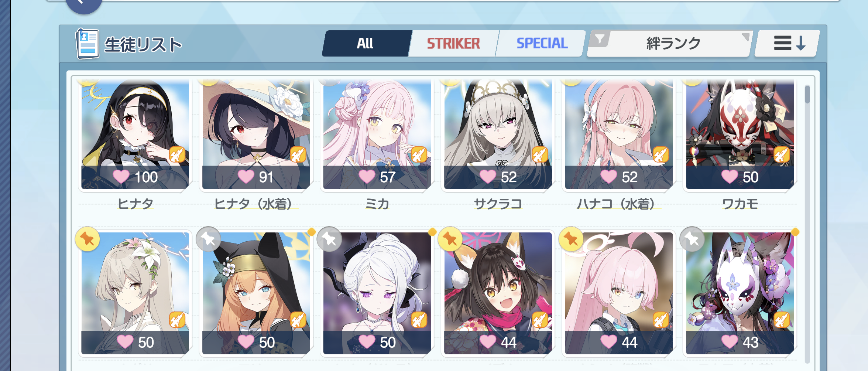Open the 絆ランク sort dropdown
The height and width of the screenshot is (371, 868).
click(x=673, y=44)
